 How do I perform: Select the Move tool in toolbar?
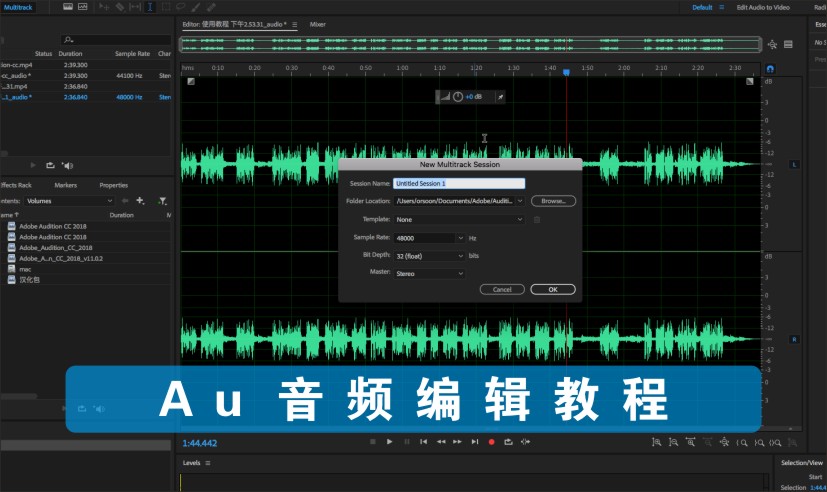pos(104,7)
